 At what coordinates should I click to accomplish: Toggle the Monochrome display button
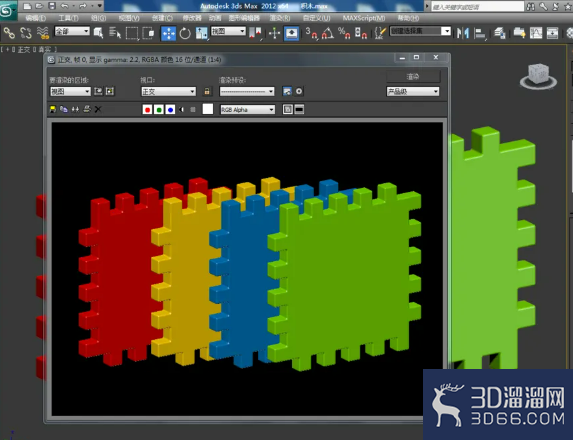tap(193, 110)
